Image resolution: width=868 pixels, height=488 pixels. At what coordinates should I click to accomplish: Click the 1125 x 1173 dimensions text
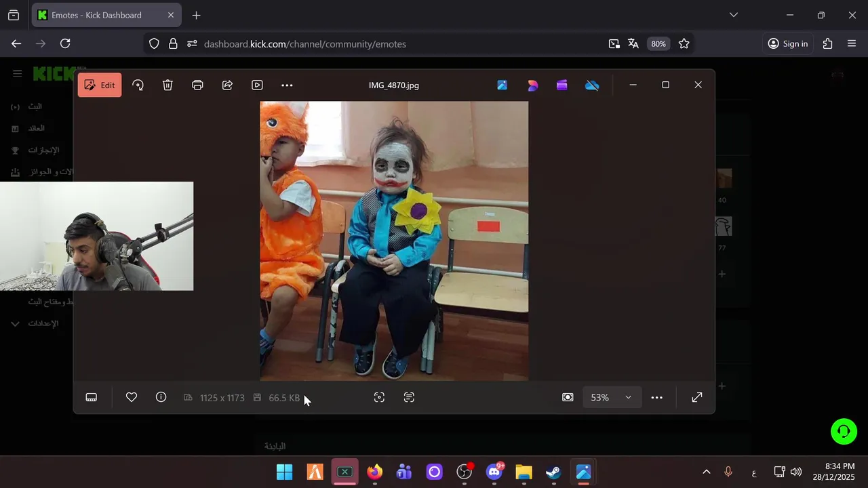tap(222, 398)
